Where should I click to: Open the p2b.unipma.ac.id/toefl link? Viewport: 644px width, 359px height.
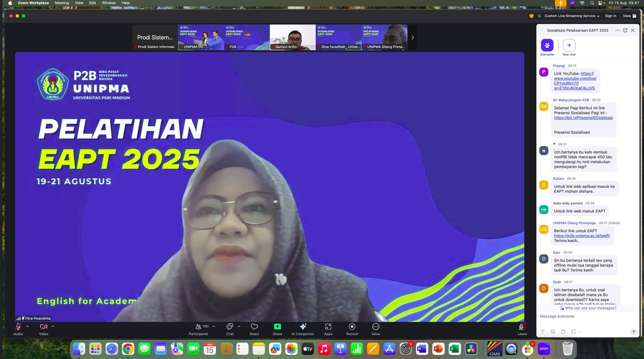click(582, 236)
